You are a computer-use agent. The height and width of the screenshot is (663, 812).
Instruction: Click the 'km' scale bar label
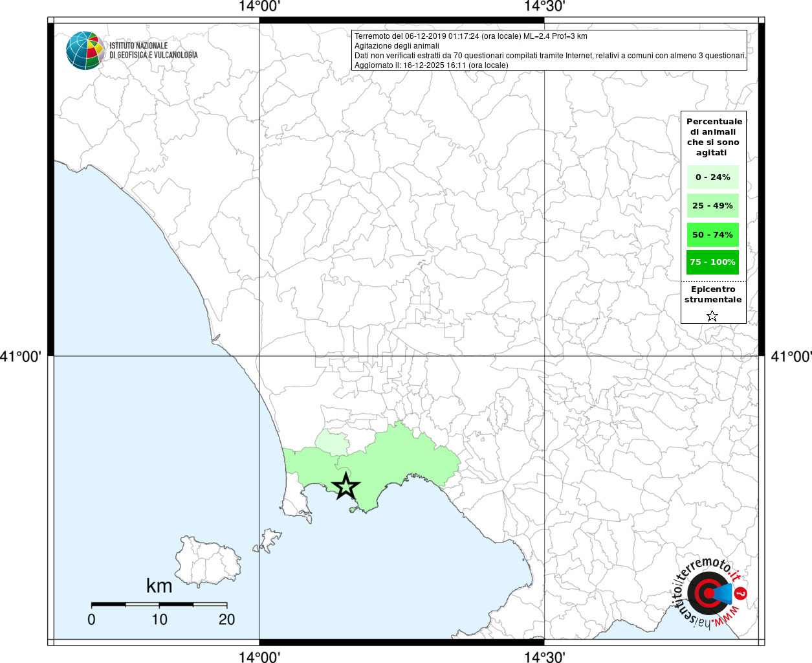click(x=159, y=586)
